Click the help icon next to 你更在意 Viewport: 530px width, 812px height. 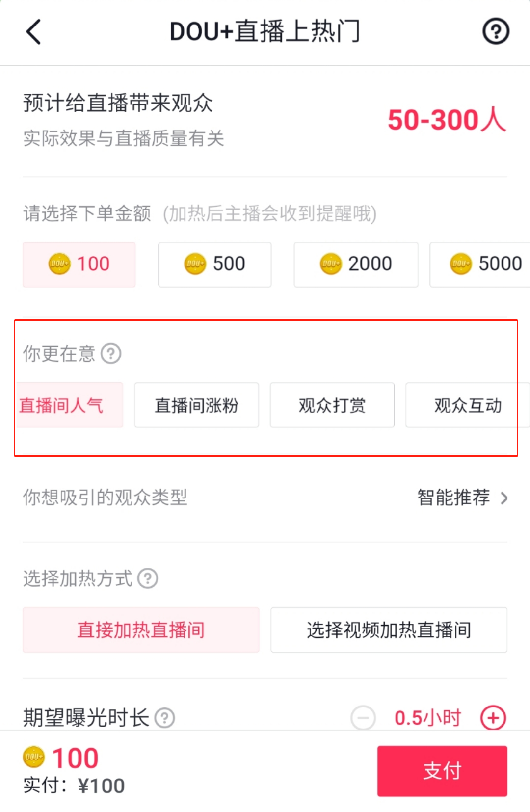click(x=111, y=354)
